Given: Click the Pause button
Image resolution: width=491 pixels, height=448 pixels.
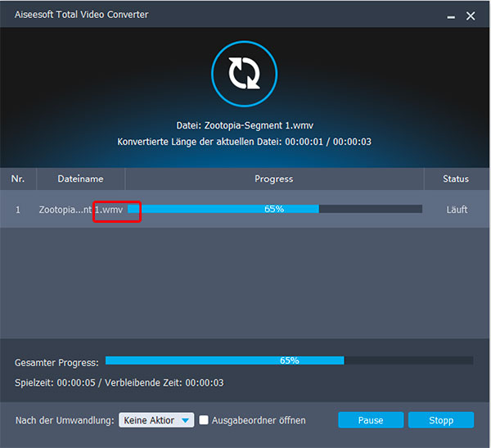Looking at the screenshot, I should click(371, 420).
